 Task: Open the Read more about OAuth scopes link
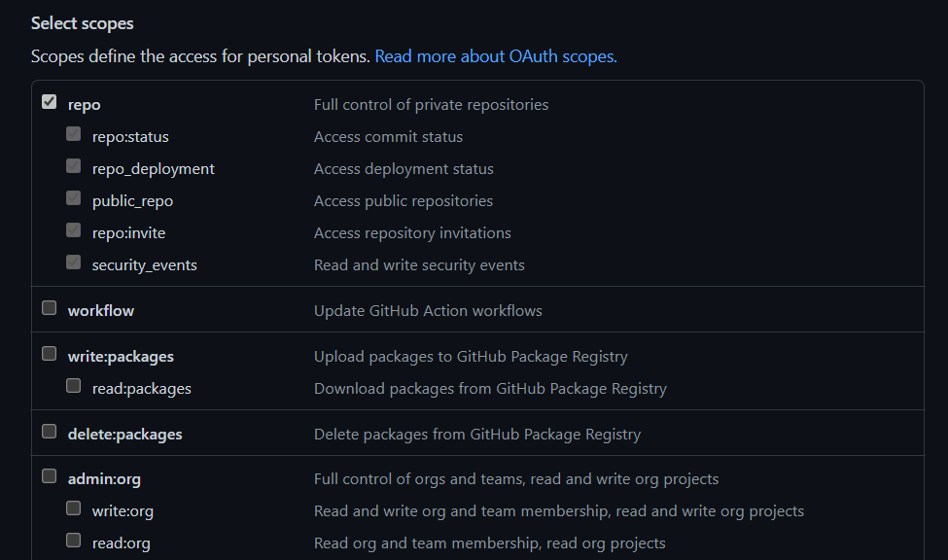tap(495, 56)
